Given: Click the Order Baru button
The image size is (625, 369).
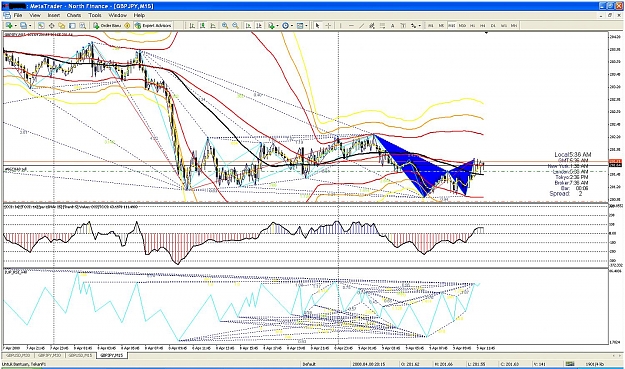Looking at the screenshot, I should (107, 26).
